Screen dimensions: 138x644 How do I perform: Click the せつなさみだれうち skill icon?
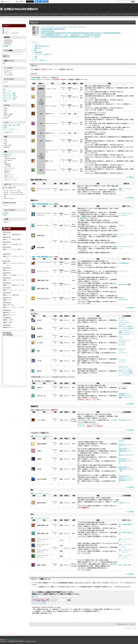33,298
